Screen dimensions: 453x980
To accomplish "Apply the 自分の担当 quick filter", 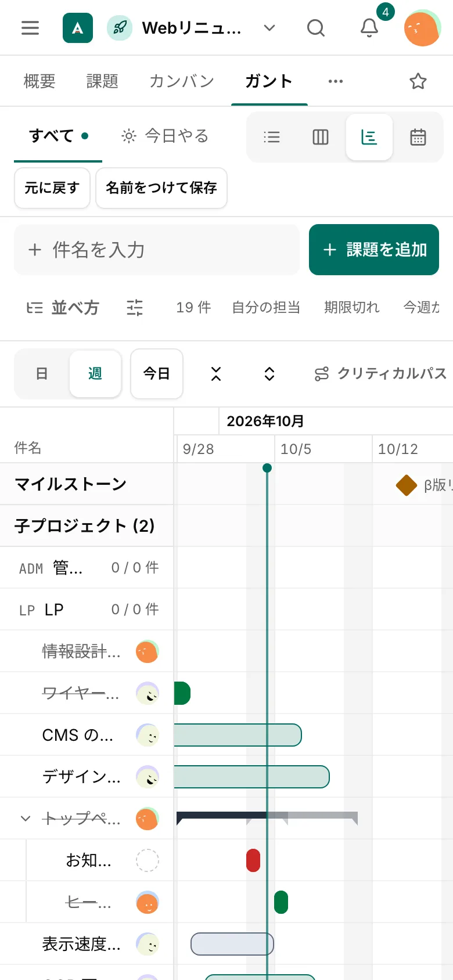I will 266,308.
